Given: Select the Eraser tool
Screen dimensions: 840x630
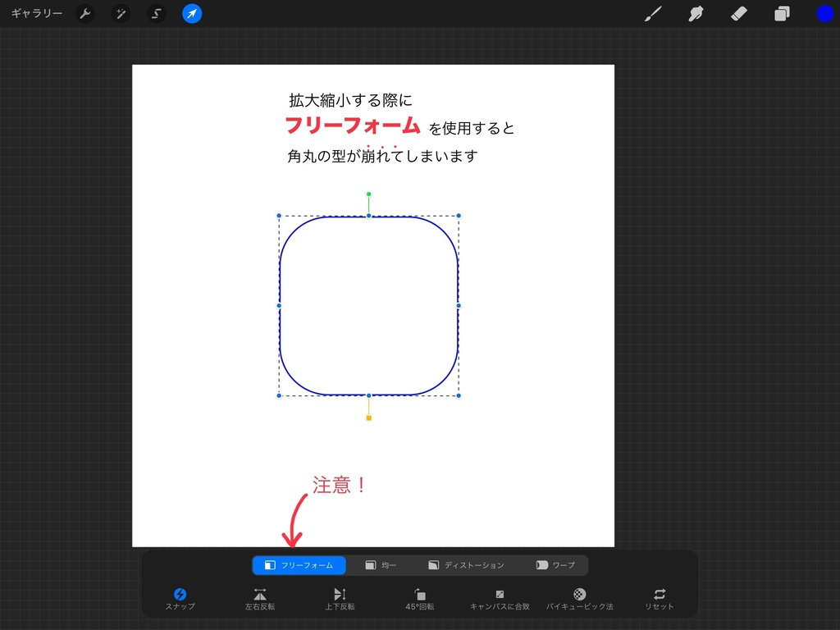Looking at the screenshot, I should (x=738, y=13).
